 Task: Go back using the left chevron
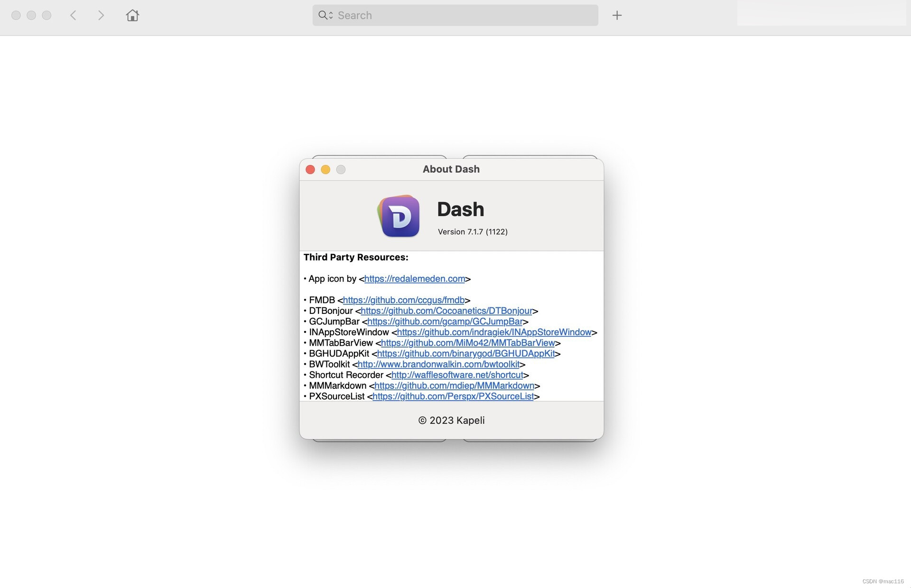(x=73, y=15)
